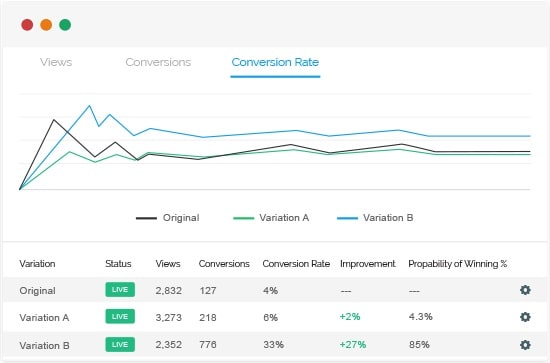Image resolution: width=550 pixels, height=363 pixels.
Task: Click the Status column header
Action: pos(118,264)
